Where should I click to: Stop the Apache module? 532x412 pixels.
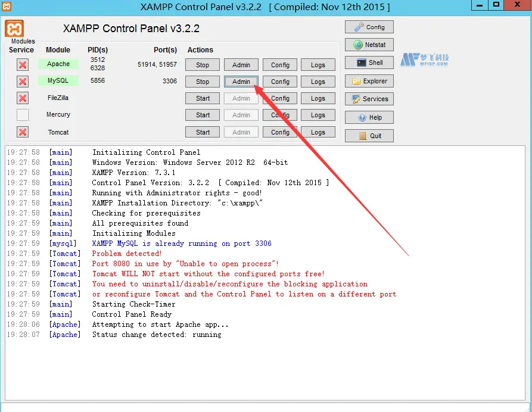pos(202,64)
